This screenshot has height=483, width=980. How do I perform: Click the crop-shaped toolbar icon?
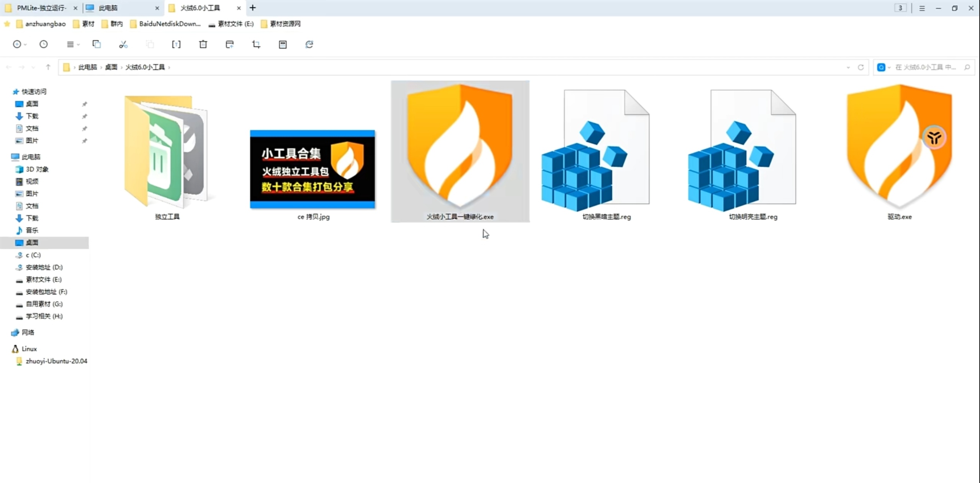click(x=256, y=44)
